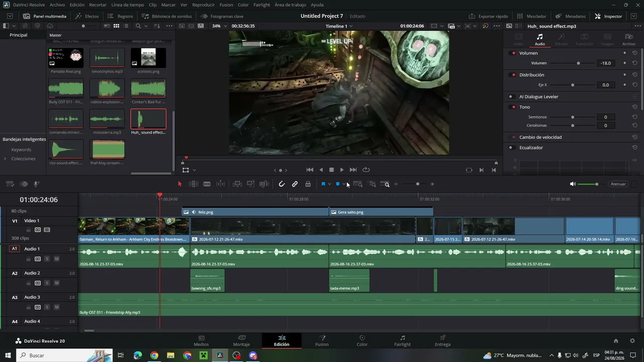Open the Timeline 1 name dropdown

(339, 26)
